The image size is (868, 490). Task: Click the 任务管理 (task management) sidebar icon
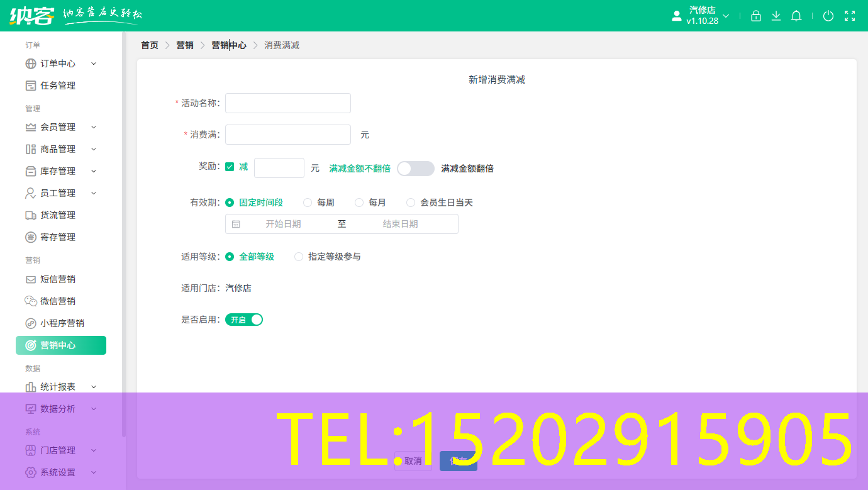[x=30, y=85]
